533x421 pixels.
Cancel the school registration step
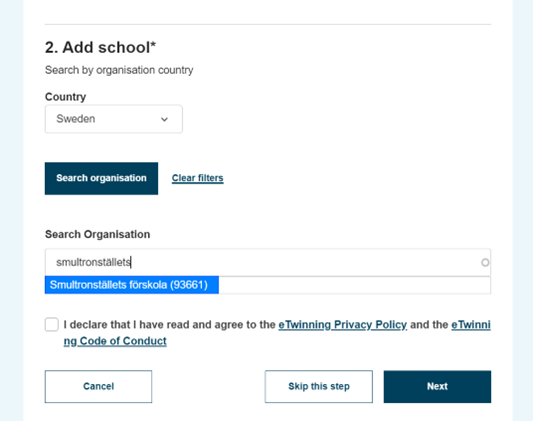point(98,387)
